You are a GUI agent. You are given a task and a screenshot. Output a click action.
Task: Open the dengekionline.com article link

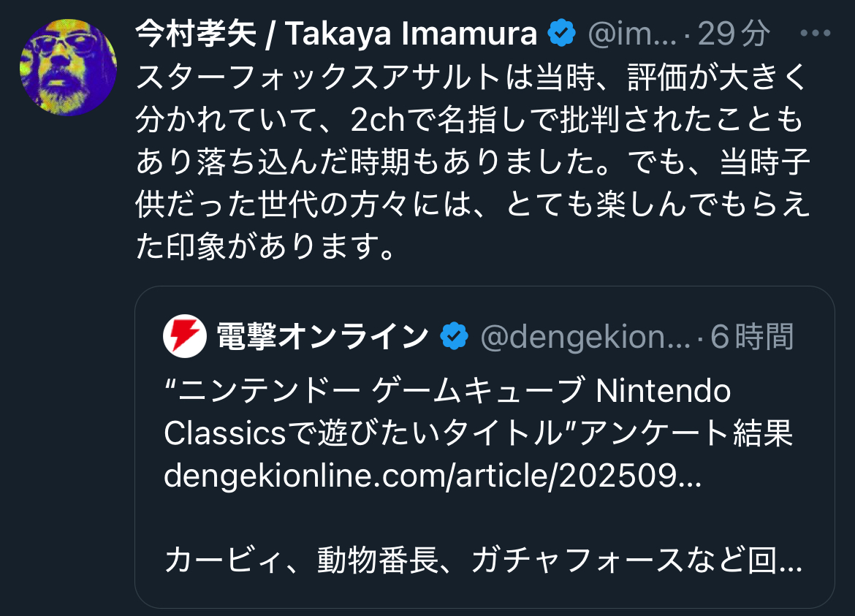(x=432, y=476)
